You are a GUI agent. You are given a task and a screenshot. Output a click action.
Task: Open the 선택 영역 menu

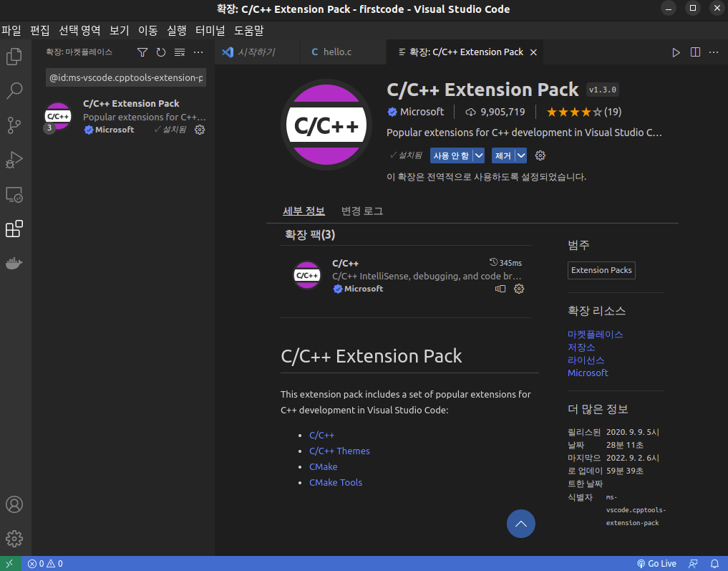pos(79,31)
